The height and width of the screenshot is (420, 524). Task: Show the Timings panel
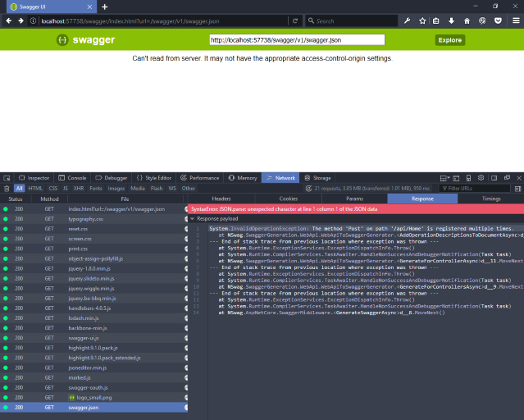(491, 199)
